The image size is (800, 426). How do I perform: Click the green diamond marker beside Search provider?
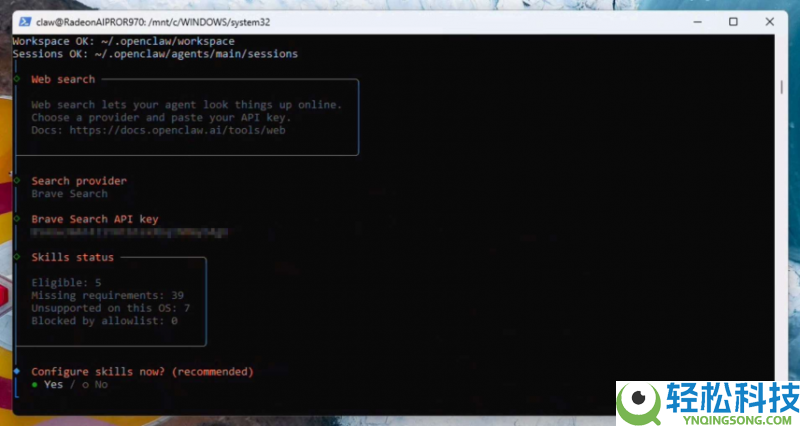coord(17,180)
